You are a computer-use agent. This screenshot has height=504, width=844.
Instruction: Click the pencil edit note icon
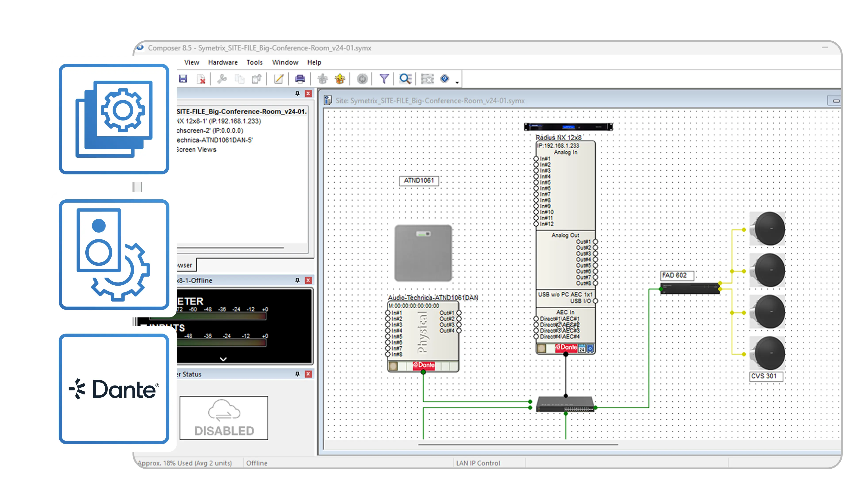tap(278, 79)
